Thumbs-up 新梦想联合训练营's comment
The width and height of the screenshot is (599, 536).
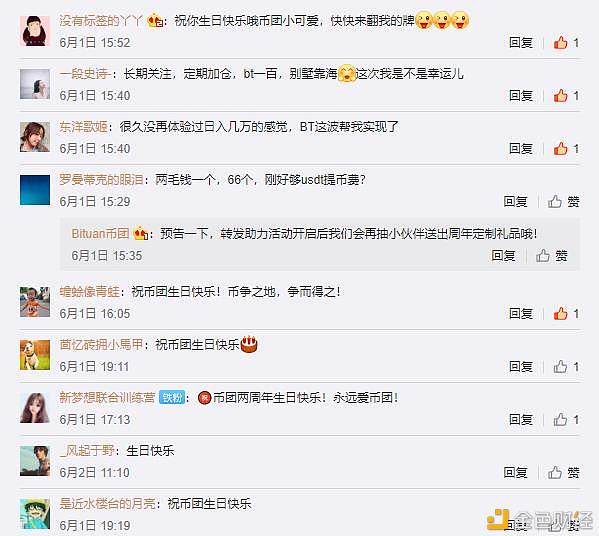(566, 419)
